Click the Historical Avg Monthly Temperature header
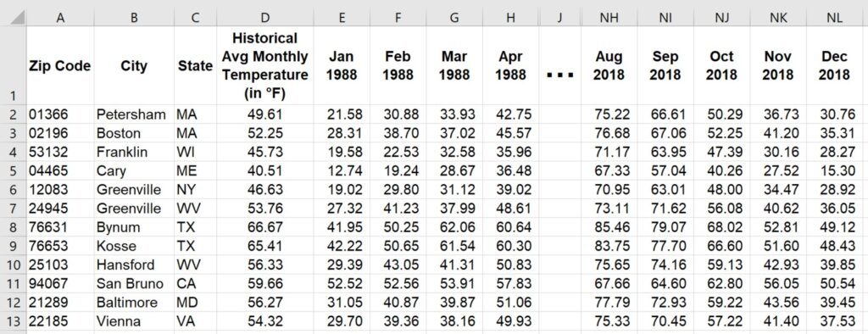This screenshot has width=868, height=334. [265, 65]
